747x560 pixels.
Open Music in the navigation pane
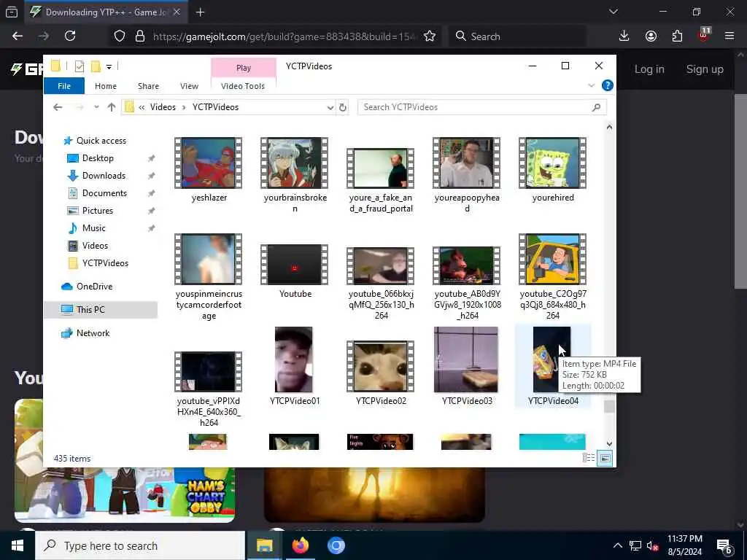tap(93, 228)
